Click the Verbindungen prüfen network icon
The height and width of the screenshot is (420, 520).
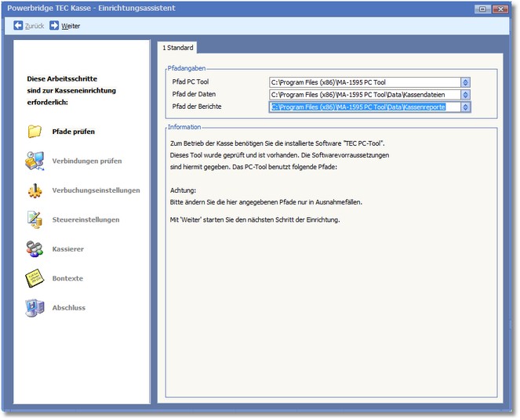coord(35,161)
